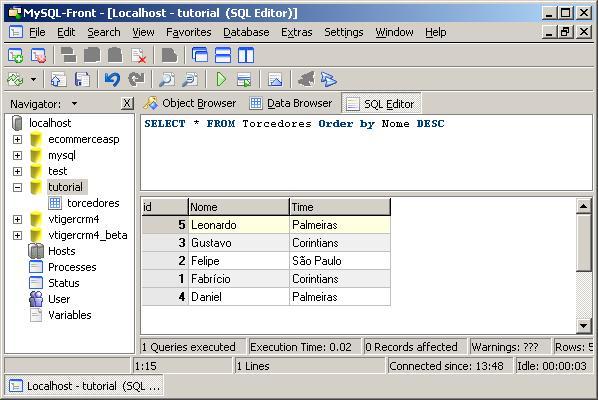Click the SQL query text editor
598x400 pixels.
pyautogui.click(x=366, y=153)
